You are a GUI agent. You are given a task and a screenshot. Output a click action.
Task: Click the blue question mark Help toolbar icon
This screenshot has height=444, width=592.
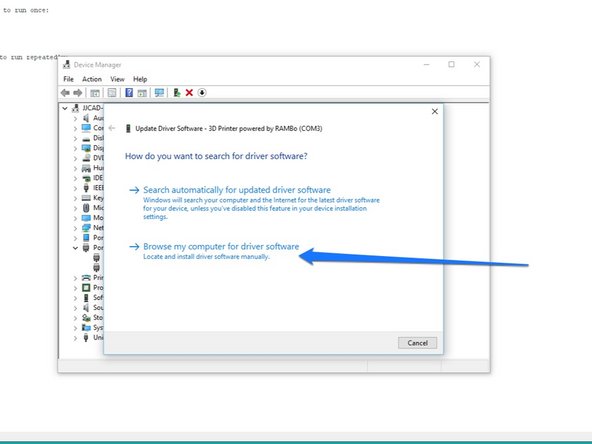pyautogui.click(x=129, y=92)
